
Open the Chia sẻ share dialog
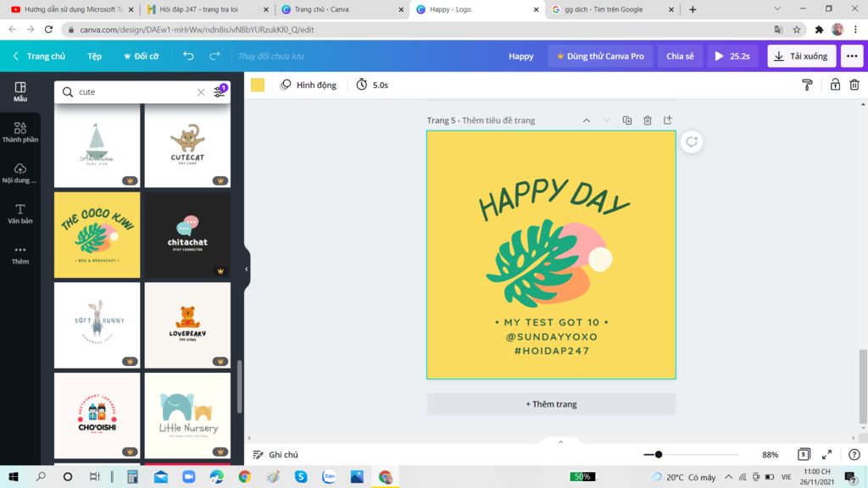tap(680, 56)
